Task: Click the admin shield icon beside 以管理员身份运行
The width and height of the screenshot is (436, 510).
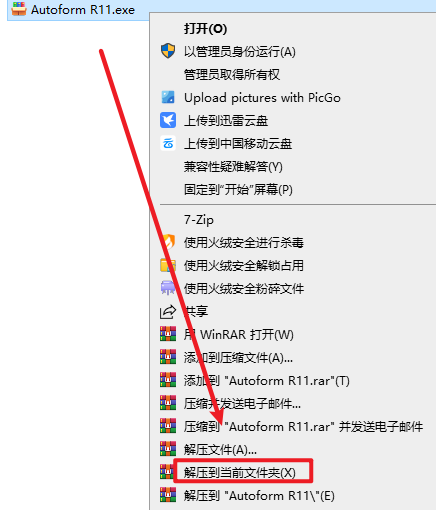Action: click(168, 51)
